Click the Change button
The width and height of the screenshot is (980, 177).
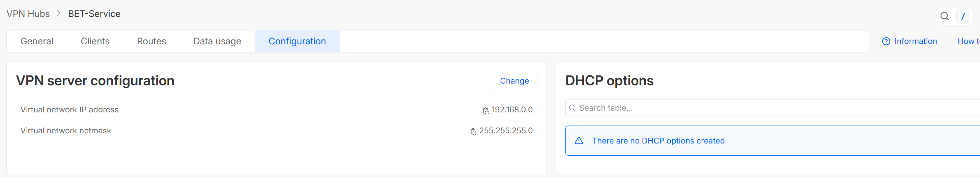tap(514, 81)
